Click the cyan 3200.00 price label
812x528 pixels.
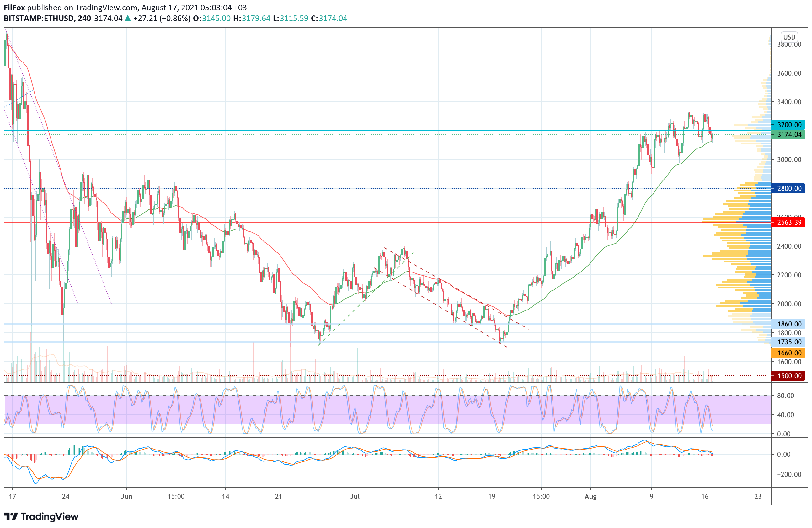point(788,125)
